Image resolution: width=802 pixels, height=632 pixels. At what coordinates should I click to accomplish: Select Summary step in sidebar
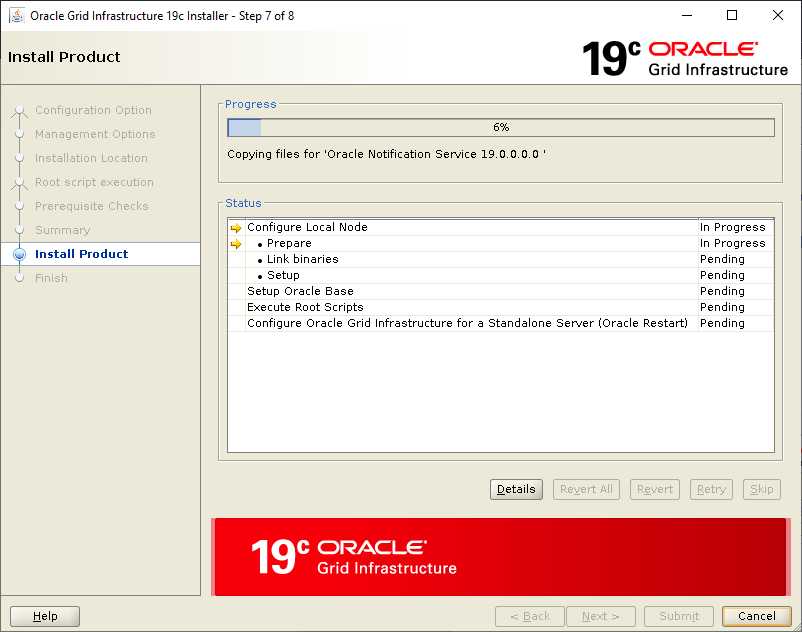click(x=62, y=230)
